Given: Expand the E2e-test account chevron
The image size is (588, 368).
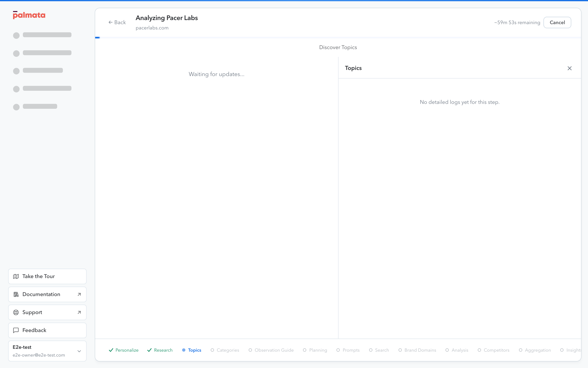Looking at the screenshot, I should tap(79, 351).
